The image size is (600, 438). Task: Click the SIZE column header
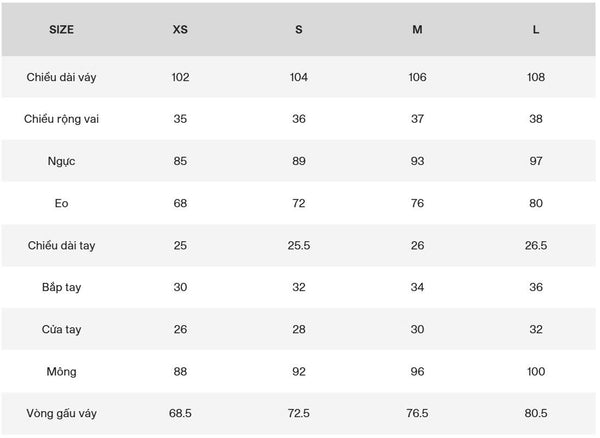pos(61,29)
